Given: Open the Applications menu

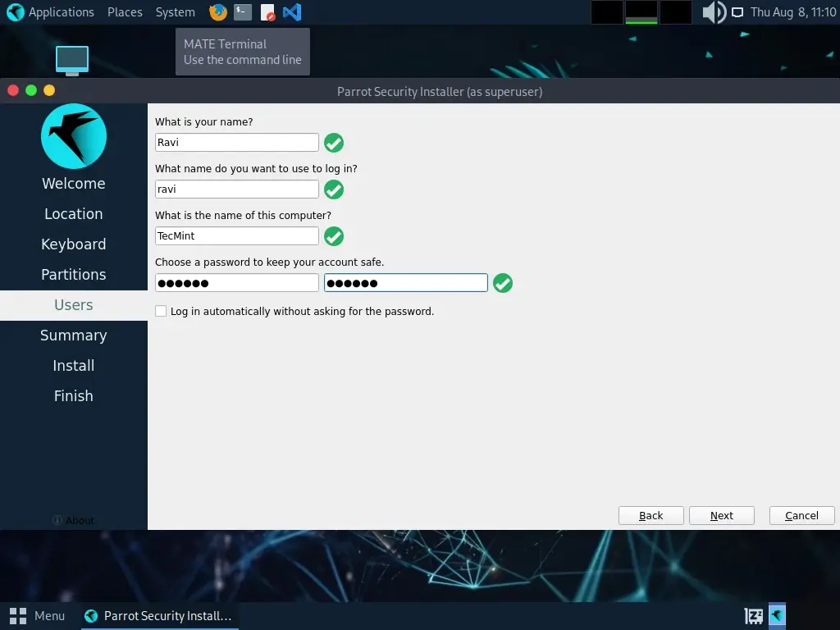Looking at the screenshot, I should [x=51, y=12].
